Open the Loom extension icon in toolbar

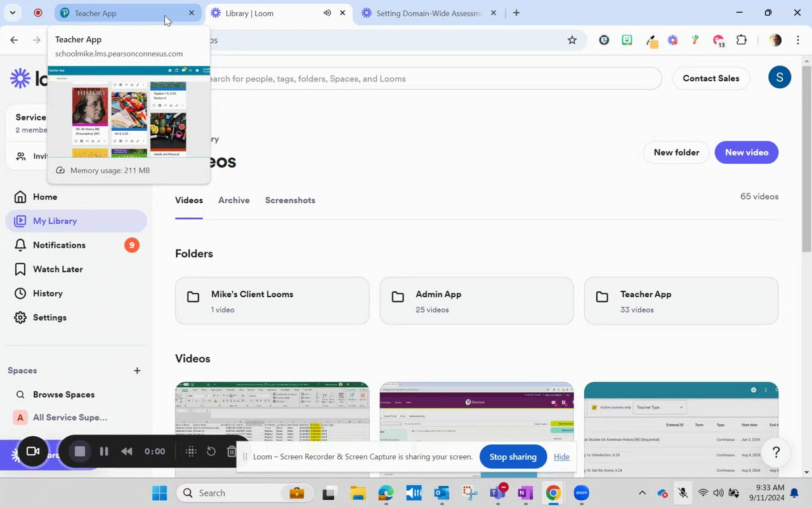(x=672, y=40)
